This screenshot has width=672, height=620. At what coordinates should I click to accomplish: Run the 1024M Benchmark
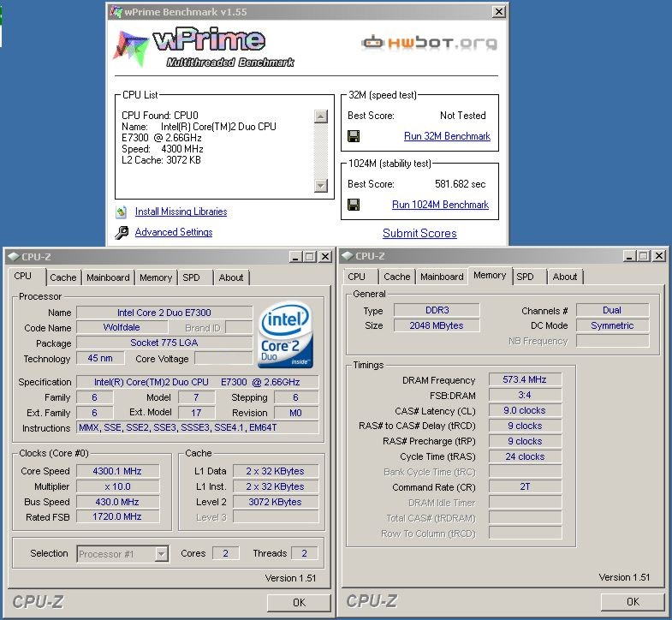[x=440, y=205]
